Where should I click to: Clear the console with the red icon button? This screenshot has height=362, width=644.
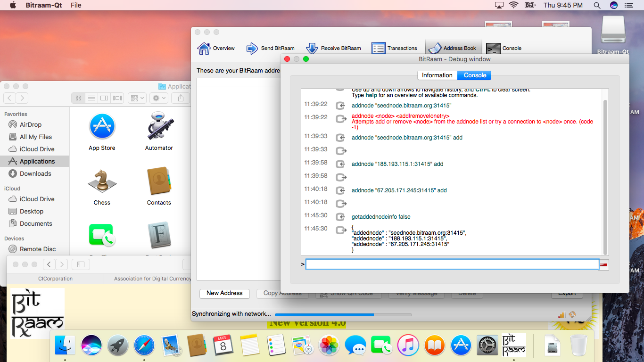(x=603, y=264)
